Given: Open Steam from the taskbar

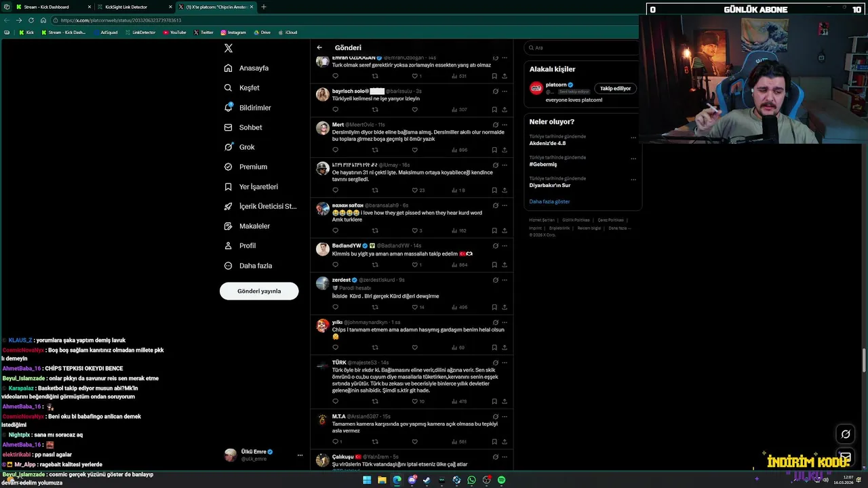Looking at the screenshot, I should pos(427,480).
